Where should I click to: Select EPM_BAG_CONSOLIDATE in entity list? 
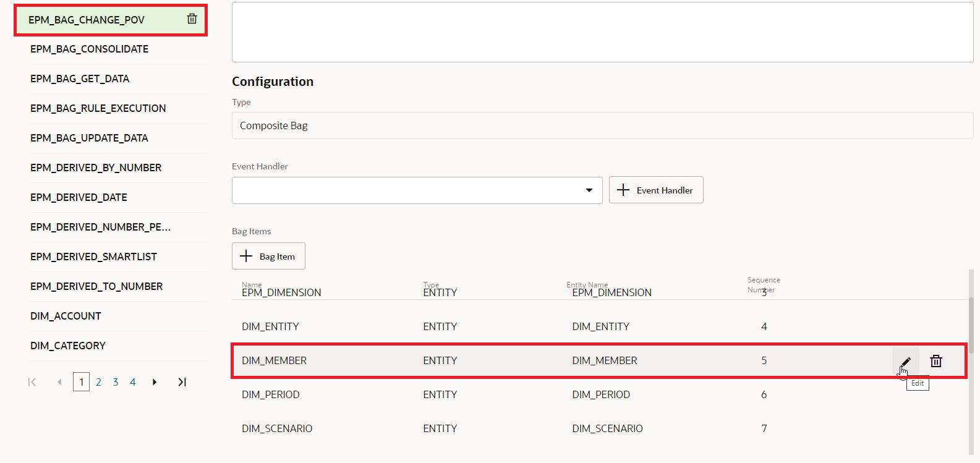(x=90, y=49)
